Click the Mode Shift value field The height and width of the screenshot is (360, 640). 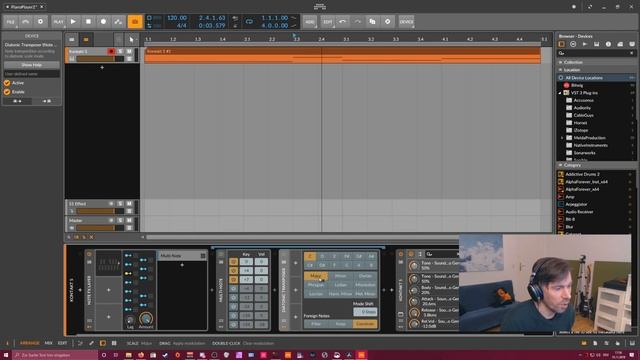click(365, 312)
